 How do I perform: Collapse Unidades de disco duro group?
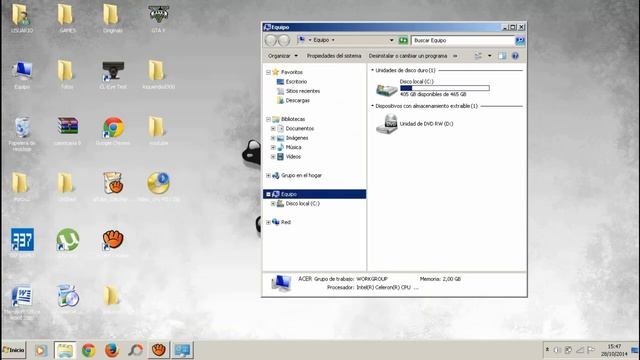click(x=372, y=70)
